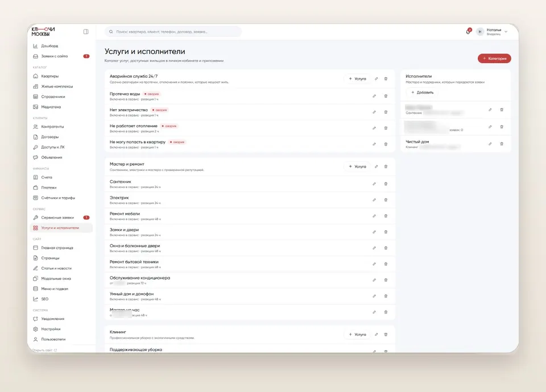Screen dimensions: 546x392
Task: Open the Наталья user account dropdown
Action: (x=493, y=32)
